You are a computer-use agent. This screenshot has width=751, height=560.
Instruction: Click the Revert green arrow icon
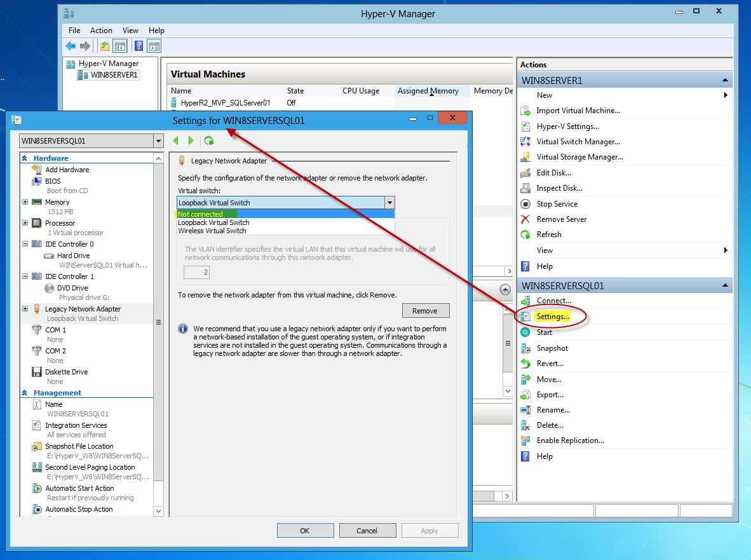[x=525, y=364]
